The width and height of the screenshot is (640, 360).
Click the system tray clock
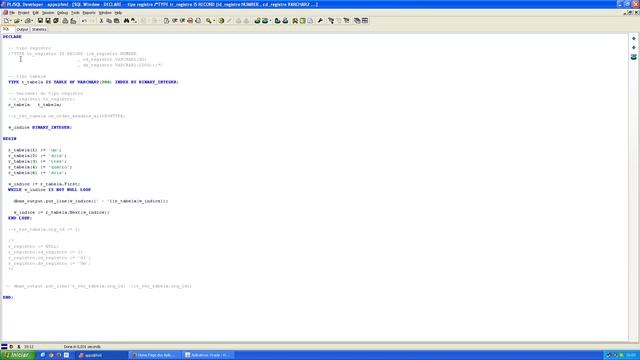coord(631,355)
